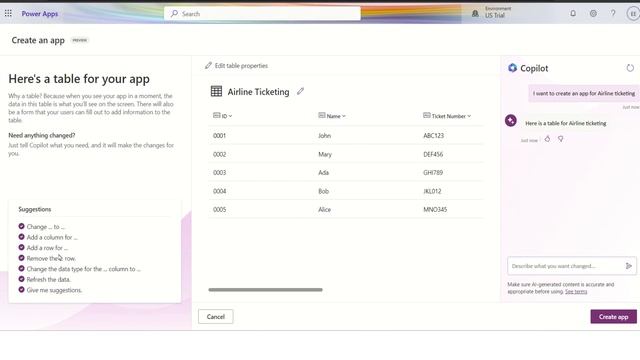Give thumbs down on Copilot reply
The height and width of the screenshot is (360, 640).
pos(561,139)
